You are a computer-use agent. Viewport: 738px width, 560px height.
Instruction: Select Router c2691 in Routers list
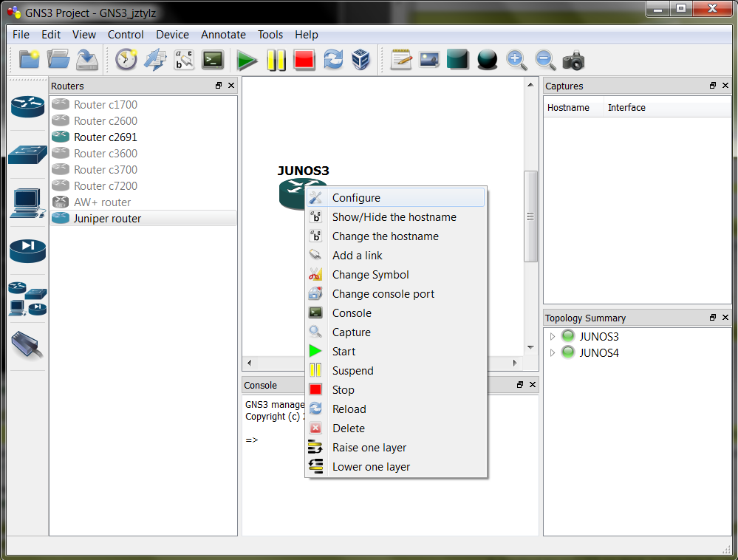143,137
